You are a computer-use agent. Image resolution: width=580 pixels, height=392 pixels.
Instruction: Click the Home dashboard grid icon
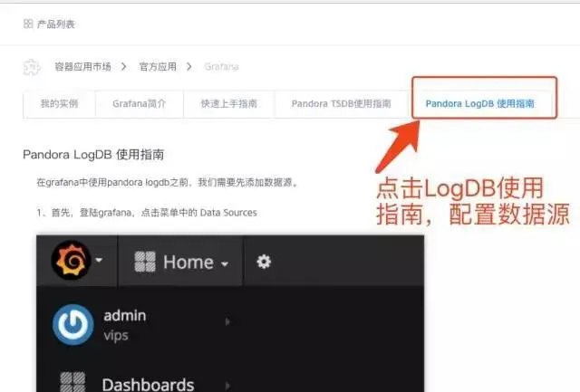tap(145, 262)
